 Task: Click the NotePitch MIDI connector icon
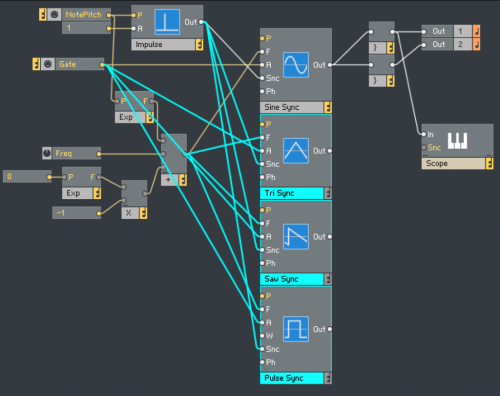(54, 15)
